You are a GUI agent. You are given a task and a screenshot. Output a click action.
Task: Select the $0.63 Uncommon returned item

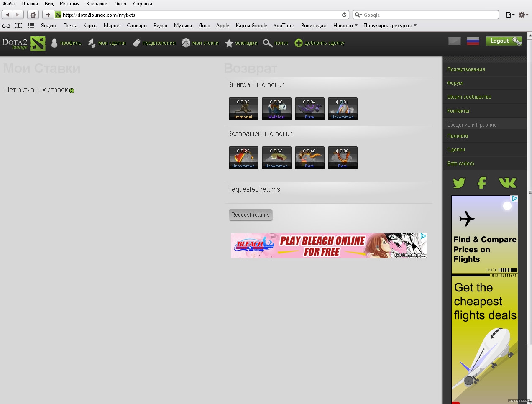pos(276,158)
